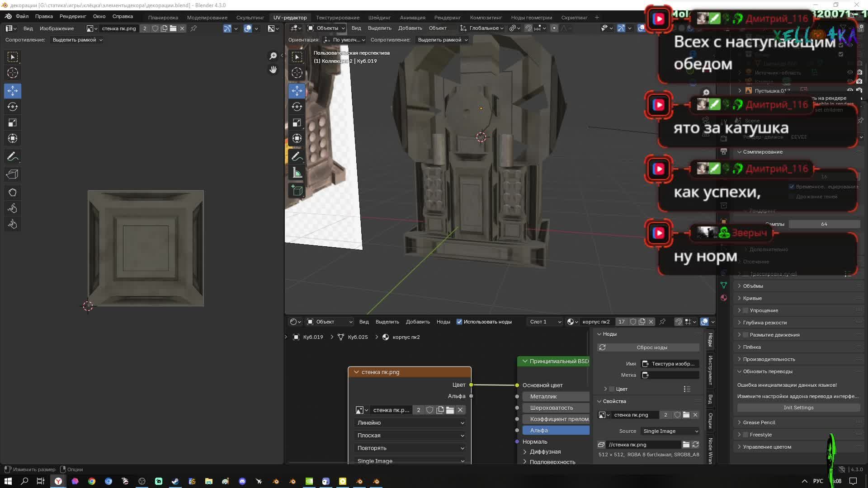Select the Annotate tool in UV editor
Viewport: 868px width, 488px height.
(x=13, y=157)
